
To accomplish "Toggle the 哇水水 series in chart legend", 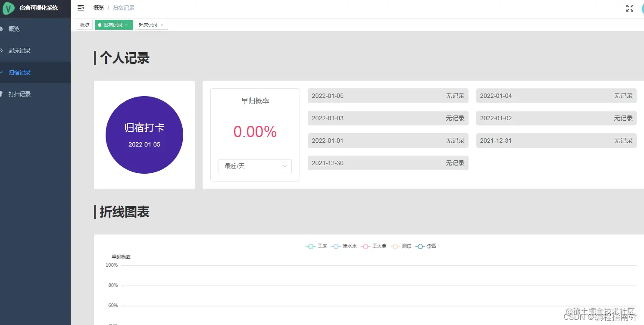I will pyautogui.click(x=344, y=246).
